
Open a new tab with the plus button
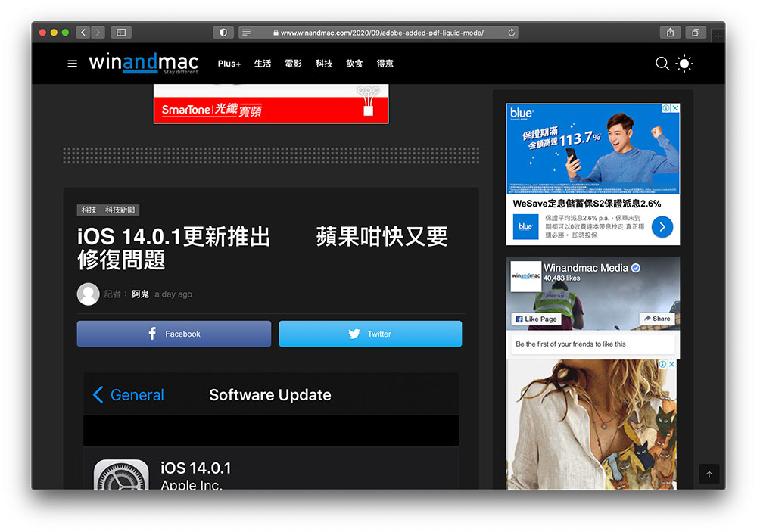[x=718, y=36]
